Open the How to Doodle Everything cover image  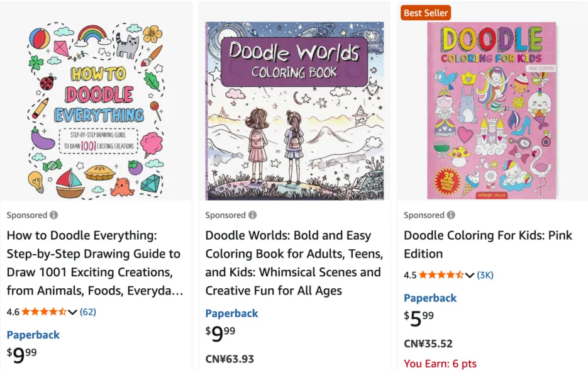(96, 111)
